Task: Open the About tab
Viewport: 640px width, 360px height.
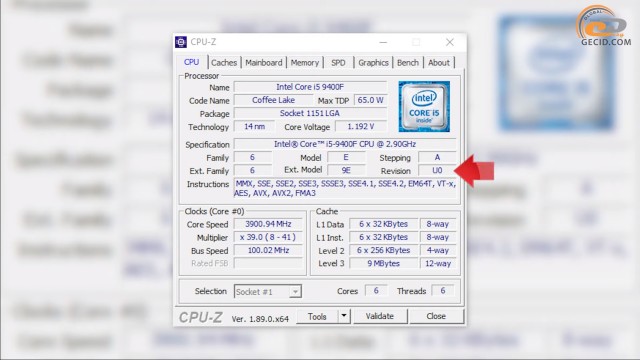Action: click(x=439, y=63)
